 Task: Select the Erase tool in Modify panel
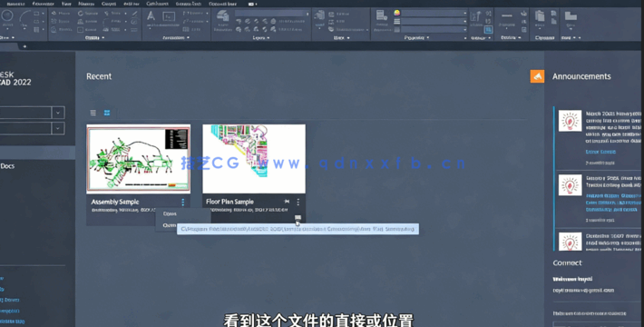134,13
